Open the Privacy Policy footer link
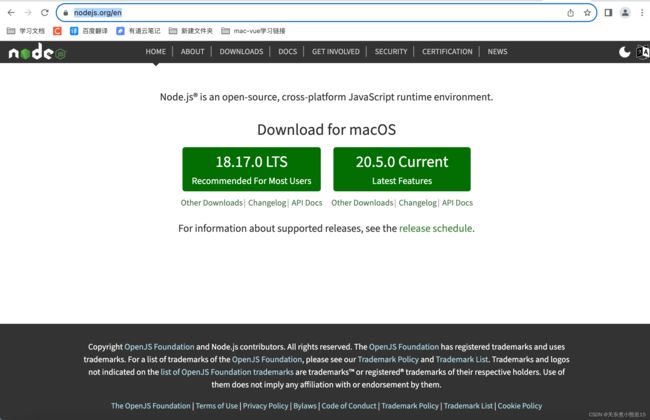The image size is (650, 420). point(265,406)
